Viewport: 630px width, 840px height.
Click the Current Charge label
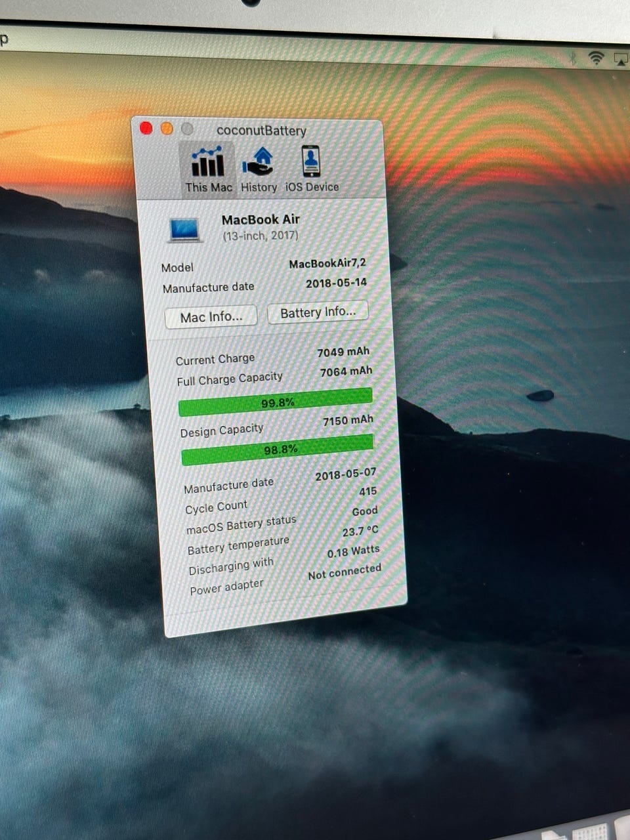215,360
